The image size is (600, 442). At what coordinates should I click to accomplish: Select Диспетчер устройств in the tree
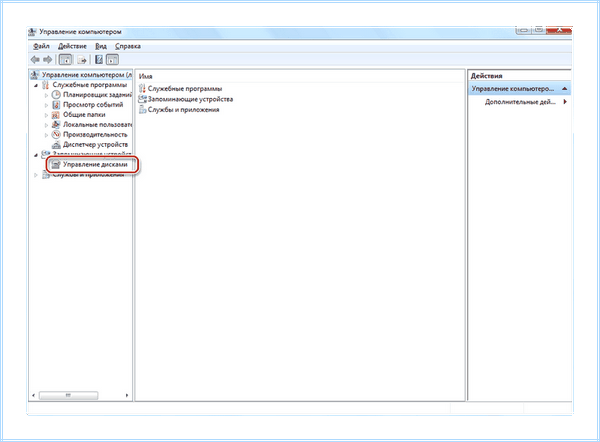pyautogui.click(x=96, y=145)
